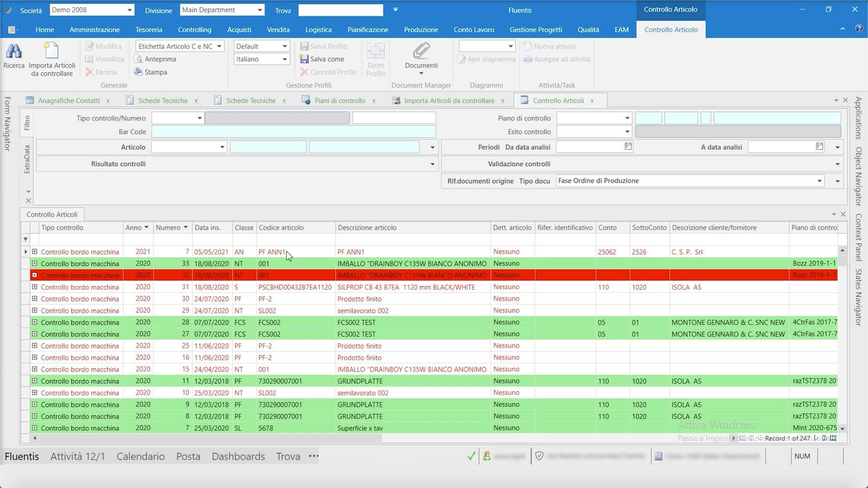Switch to Anagrafiche Contatti tab
Screen dimensions: 868x488
pyautogui.click(x=69, y=100)
